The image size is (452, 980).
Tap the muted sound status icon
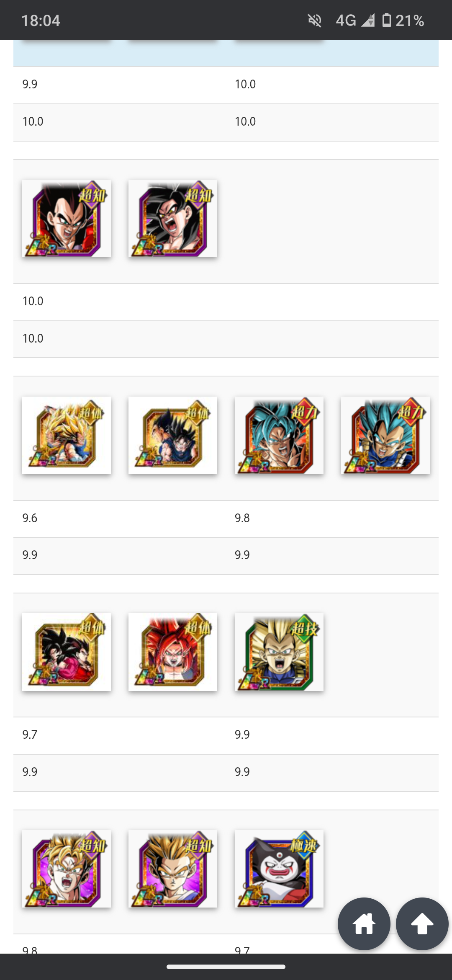tap(315, 20)
